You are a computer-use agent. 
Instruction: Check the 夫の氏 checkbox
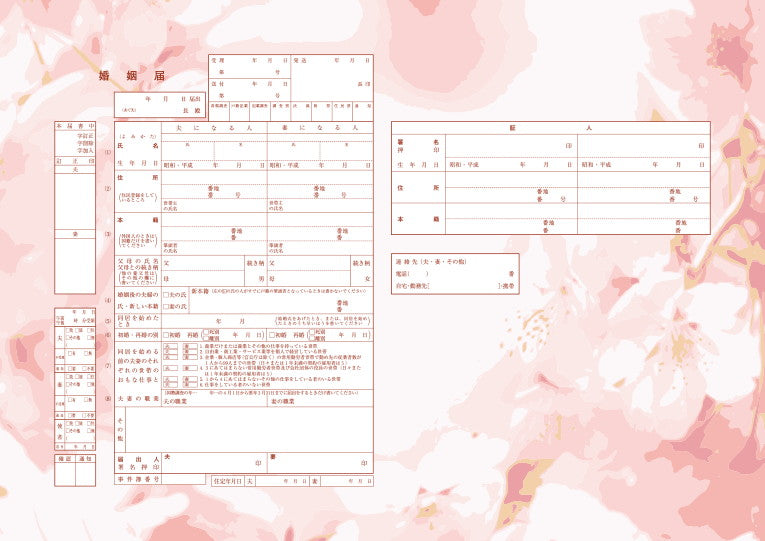(167, 295)
